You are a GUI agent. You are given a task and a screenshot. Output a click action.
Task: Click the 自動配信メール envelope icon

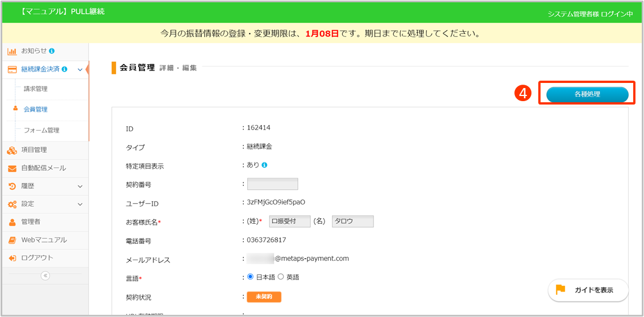[x=12, y=168]
